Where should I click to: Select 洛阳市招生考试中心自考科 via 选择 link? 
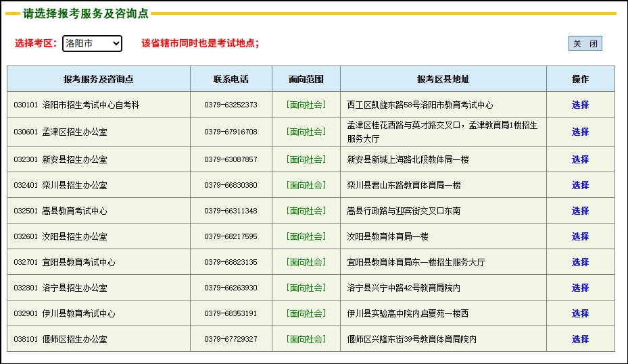tap(580, 105)
